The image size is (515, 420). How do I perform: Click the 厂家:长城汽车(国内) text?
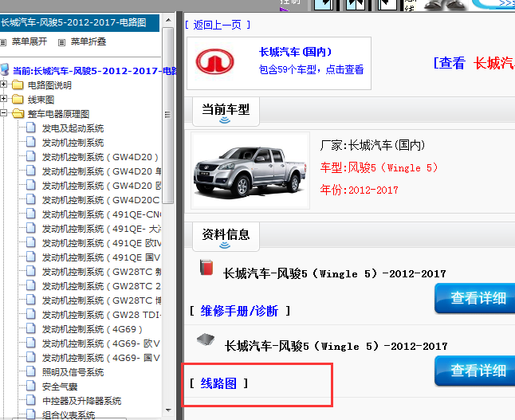coord(372,145)
